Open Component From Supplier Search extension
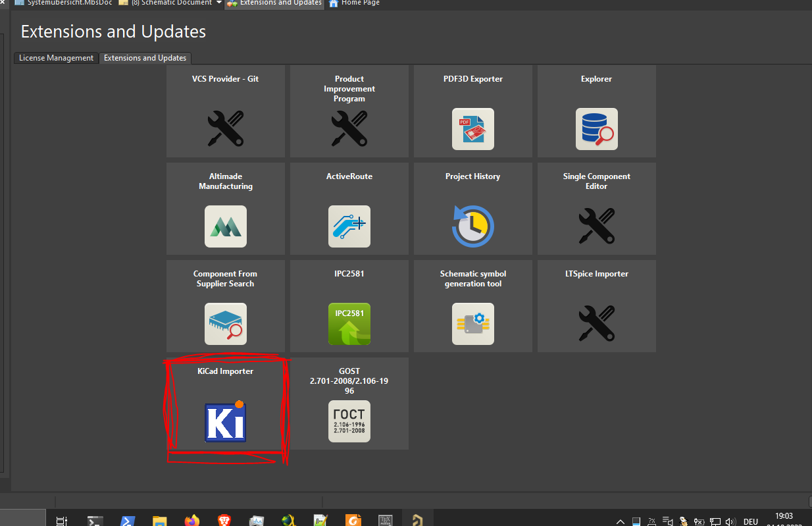The height and width of the screenshot is (526, 812). 226,305
